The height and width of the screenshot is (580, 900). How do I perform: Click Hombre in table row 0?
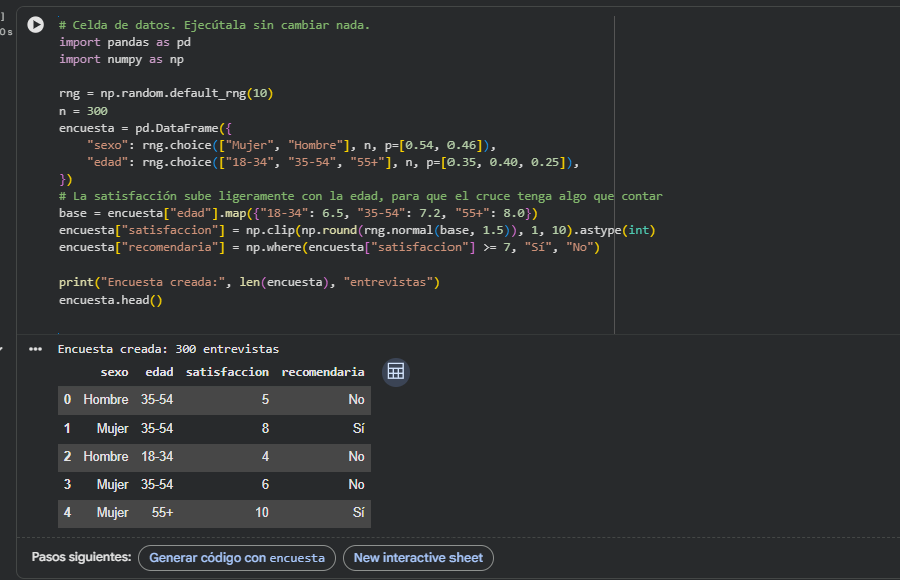[106, 400]
